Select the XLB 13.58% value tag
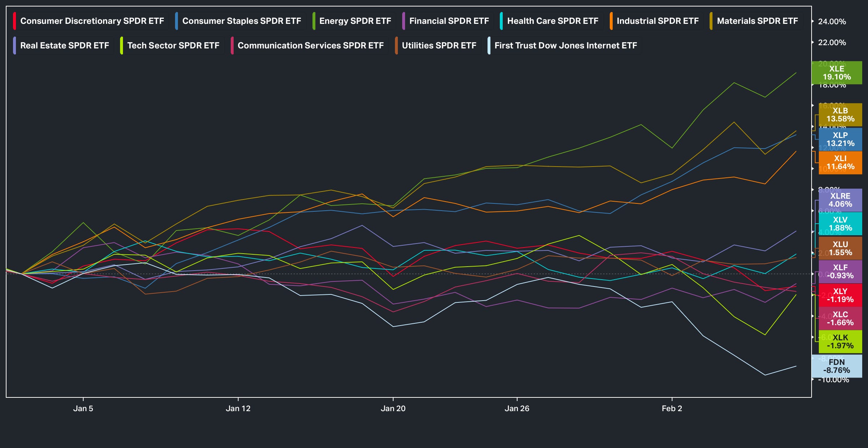The image size is (868, 448). 840,115
